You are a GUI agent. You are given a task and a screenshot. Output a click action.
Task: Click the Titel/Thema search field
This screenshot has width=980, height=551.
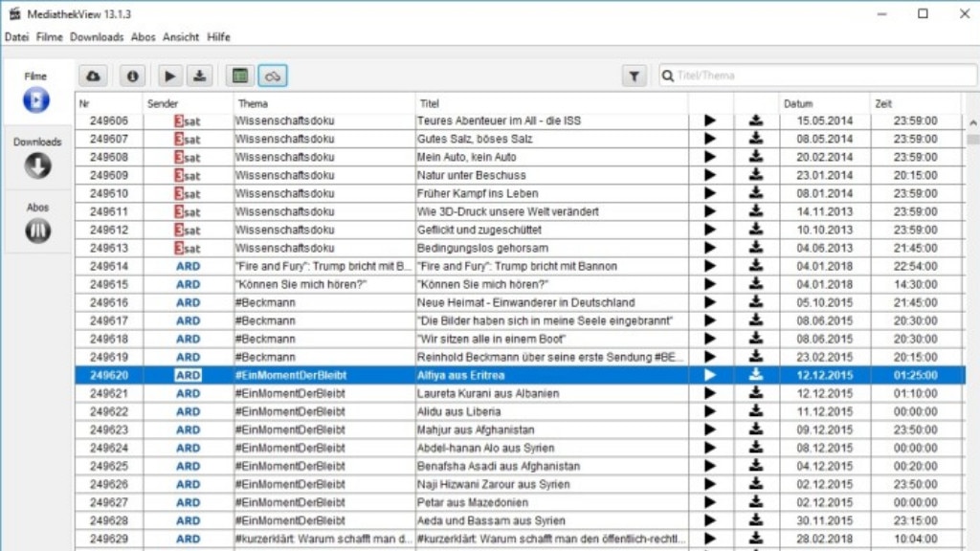[819, 76]
